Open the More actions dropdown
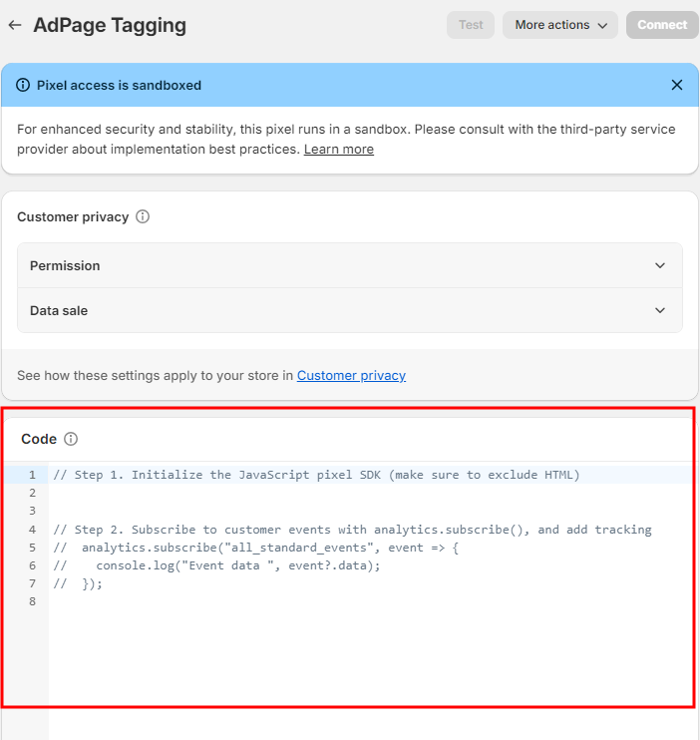This screenshot has height=740, width=700. click(559, 25)
